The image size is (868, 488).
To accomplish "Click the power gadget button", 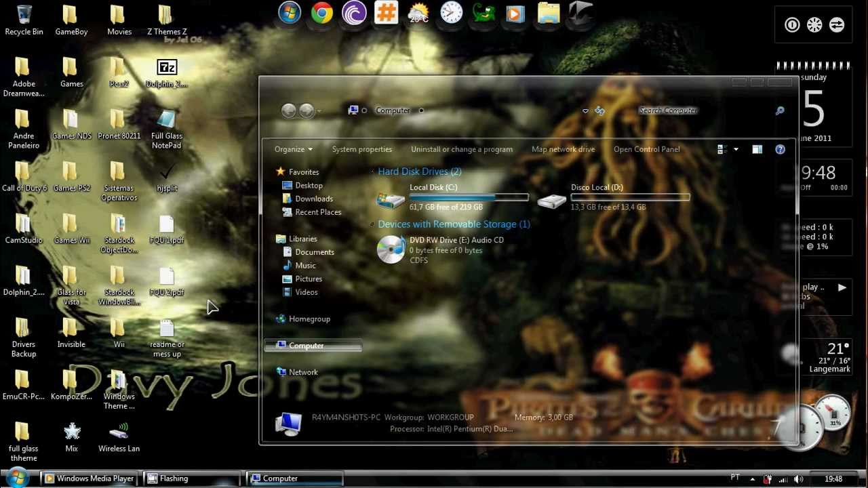I will (x=792, y=25).
